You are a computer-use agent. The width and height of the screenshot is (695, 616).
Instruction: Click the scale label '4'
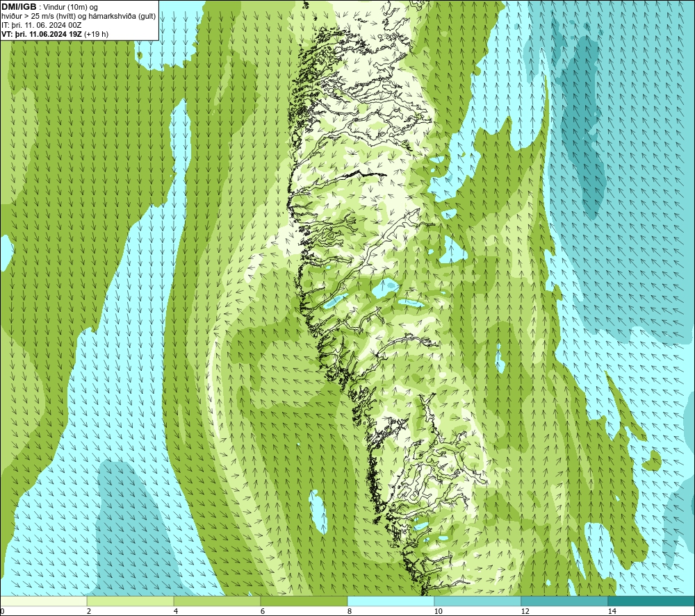point(176,611)
